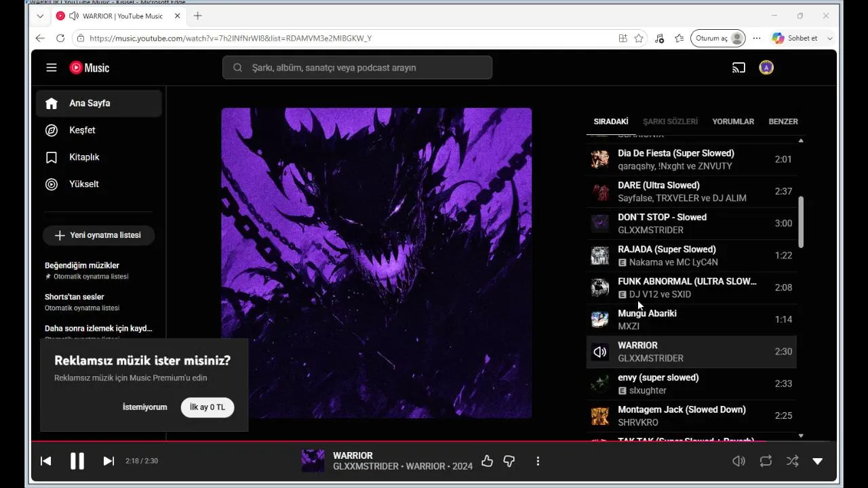Click the RAJADA (Super Slowed) queue thumbnail

599,256
